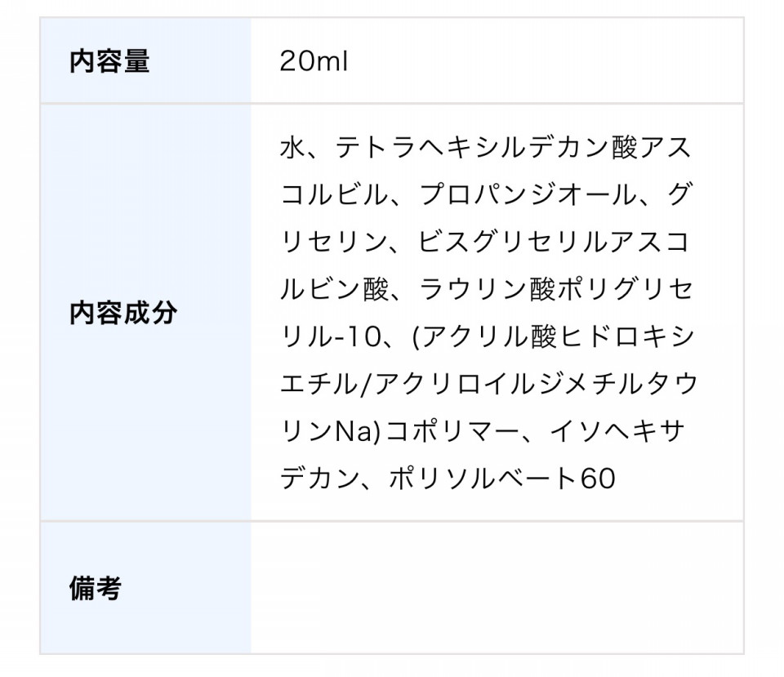784x677 pixels.
Task: Click the 内容成分 header cell
Action: [x=145, y=313]
